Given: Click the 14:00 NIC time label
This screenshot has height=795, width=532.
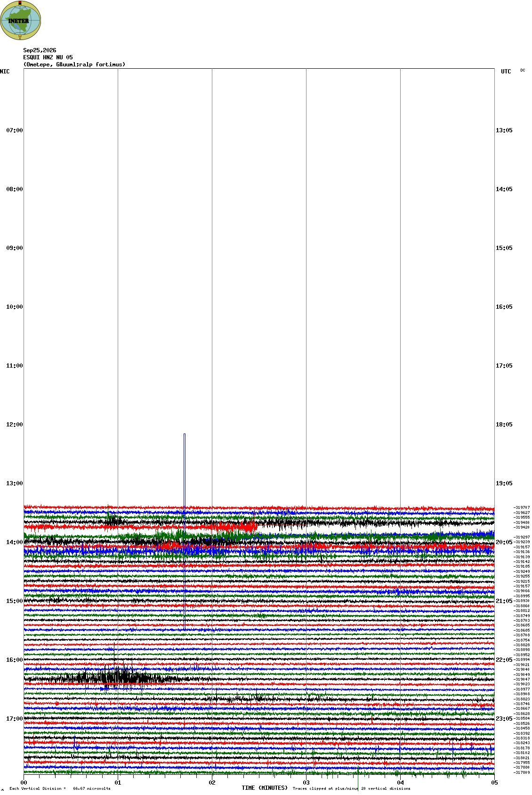Looking at the screenshot, I should click(14, 542).
